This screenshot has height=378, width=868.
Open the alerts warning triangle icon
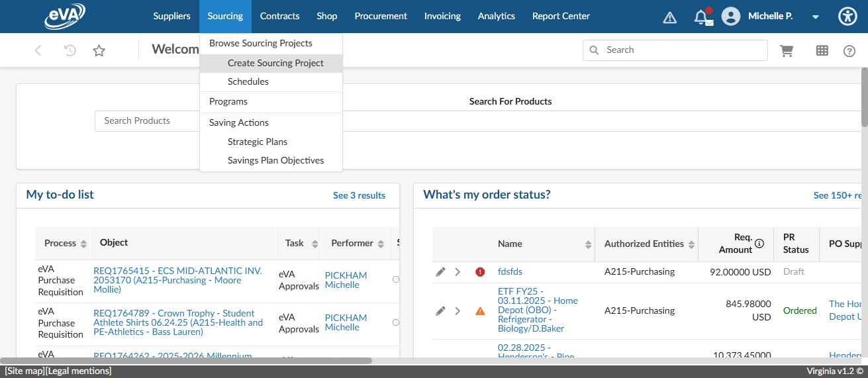(669, 17)
